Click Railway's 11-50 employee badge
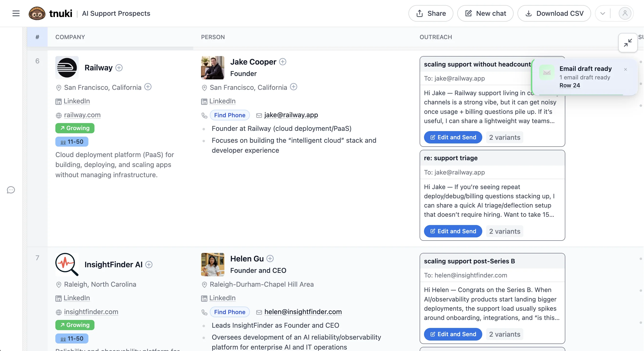This screenshot has height=351, width=644. coord(72,142)
